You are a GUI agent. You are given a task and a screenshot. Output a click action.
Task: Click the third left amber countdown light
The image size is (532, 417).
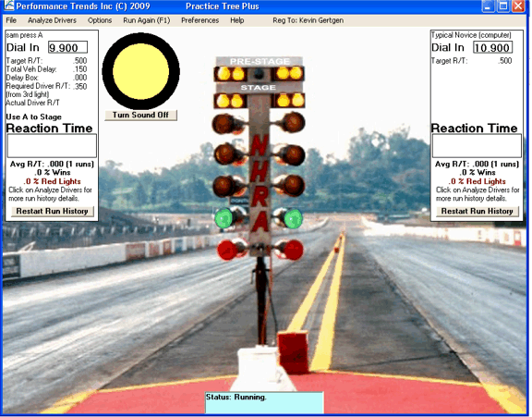[224, 186]
